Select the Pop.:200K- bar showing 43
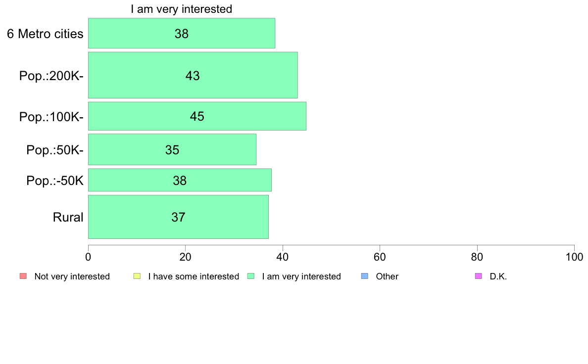Image resolution: width=588 pixels, height=364 pixels. (x=193, y=75)
